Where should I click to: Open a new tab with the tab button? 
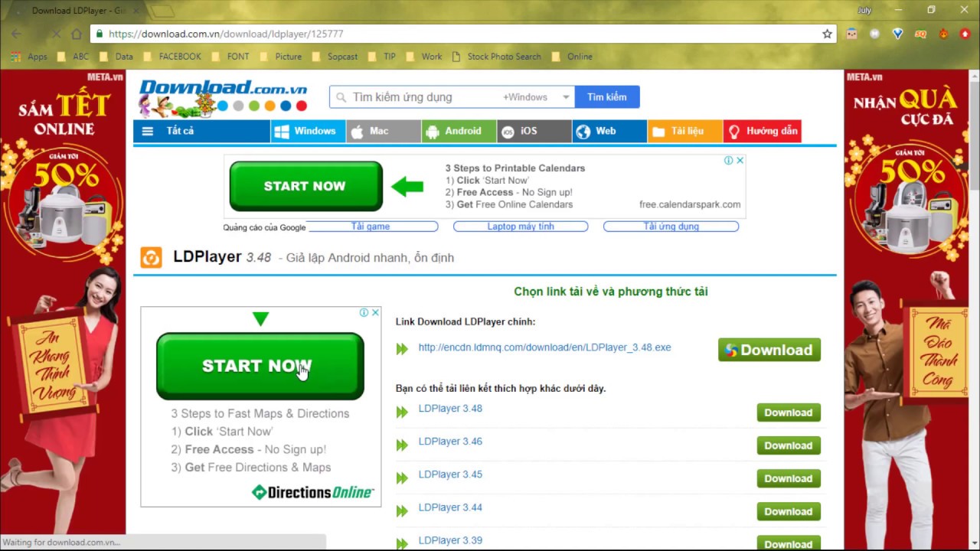click(x=162, y=11)
